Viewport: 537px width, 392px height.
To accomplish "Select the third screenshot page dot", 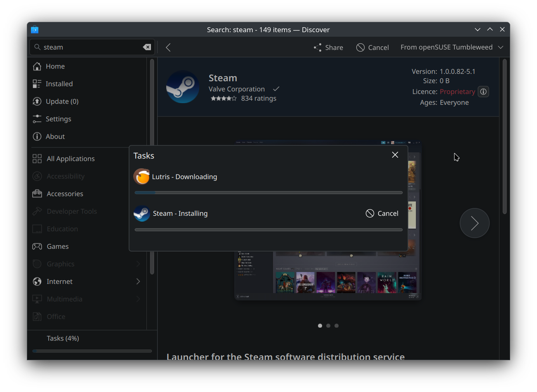I will tap(337, 326).
